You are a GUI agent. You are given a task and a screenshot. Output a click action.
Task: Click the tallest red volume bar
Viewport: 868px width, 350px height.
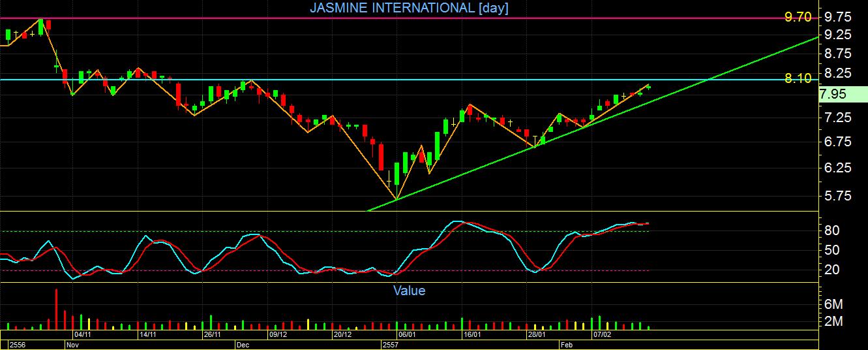click(56, 309)
